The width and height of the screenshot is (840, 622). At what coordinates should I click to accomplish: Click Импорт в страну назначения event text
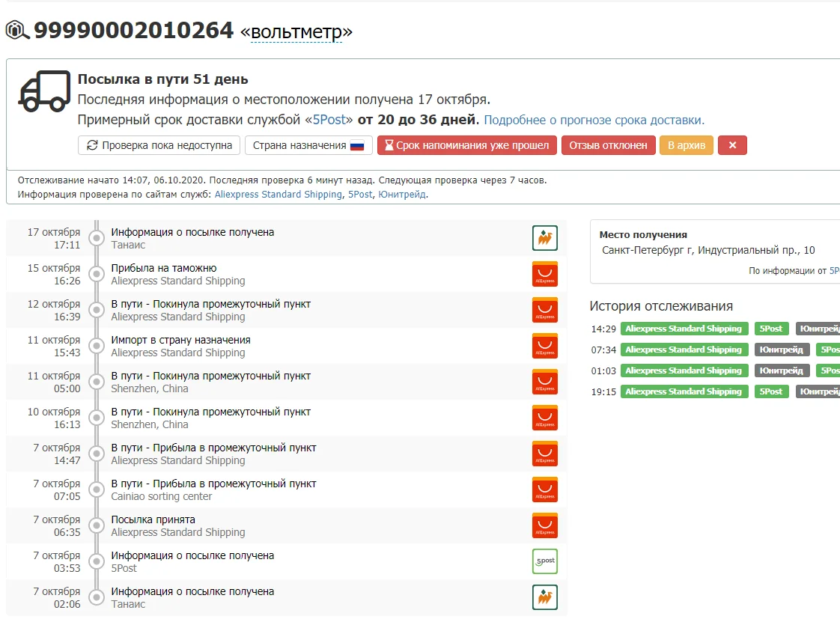coord(180,340)
